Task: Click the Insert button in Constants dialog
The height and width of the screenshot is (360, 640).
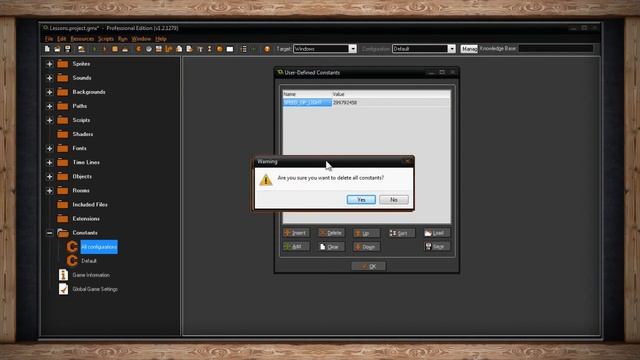Action: (296, 233)
